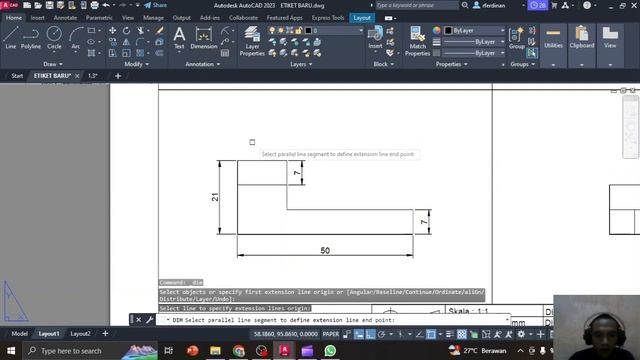Expand the Block panel

[x=384, y=64]
